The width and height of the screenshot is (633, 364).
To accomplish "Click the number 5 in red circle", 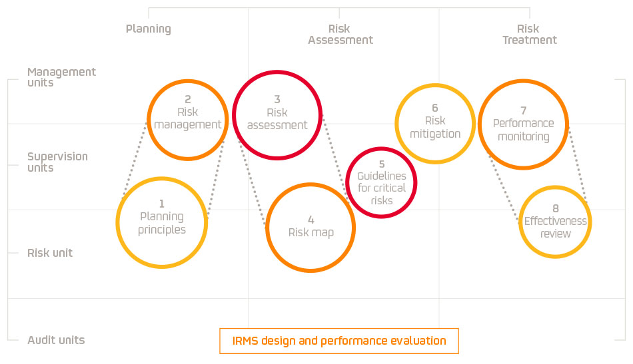I will tap(382, 164).
